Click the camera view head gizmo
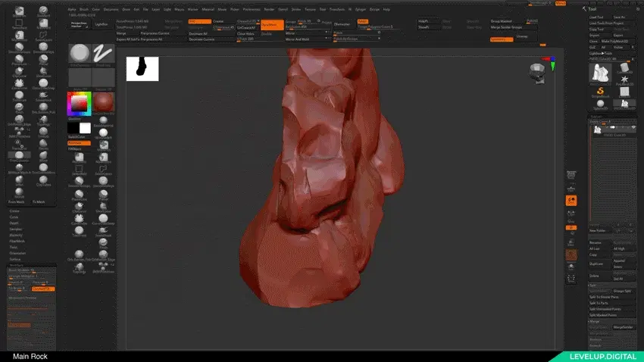This screenshot has width=644, height=362. 537,73
